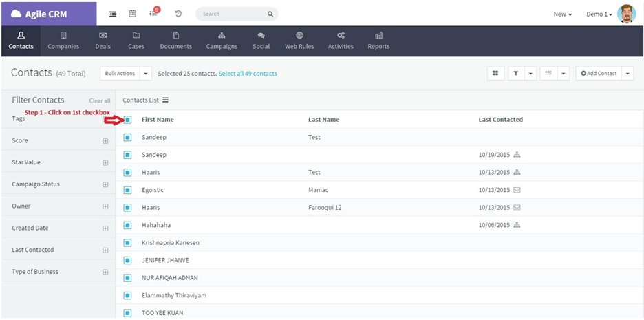The height and width of the screenshot is (320, 644).
Task: Open the recent history clock icon
Action: tap(178, 14)
